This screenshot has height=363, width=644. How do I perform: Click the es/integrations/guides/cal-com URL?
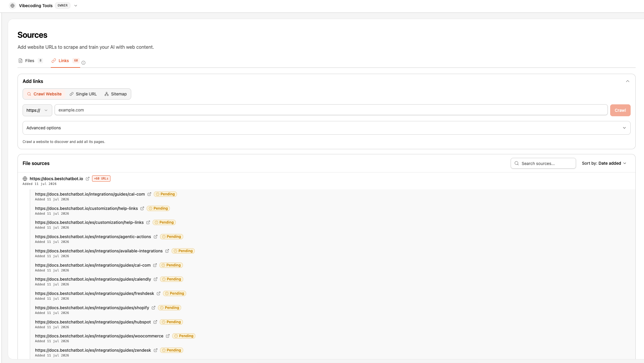click(93, 265)
